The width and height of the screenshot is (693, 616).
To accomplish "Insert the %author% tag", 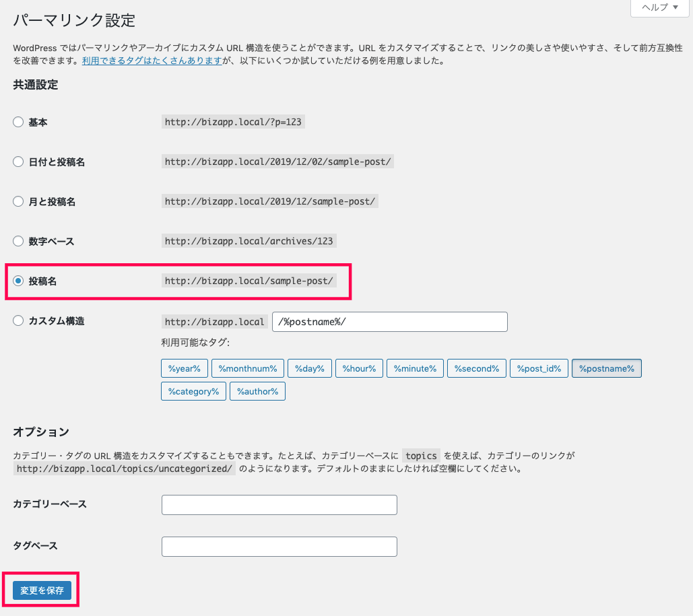I will pyautogui.click(x=258, y=392).
